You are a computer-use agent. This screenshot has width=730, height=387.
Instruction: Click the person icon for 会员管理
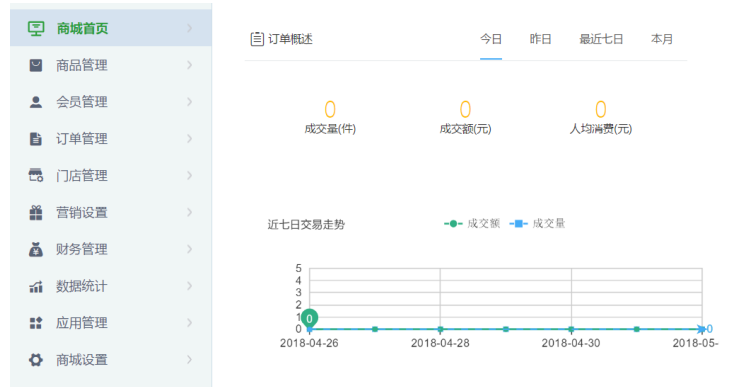click(x=36, y=102)
